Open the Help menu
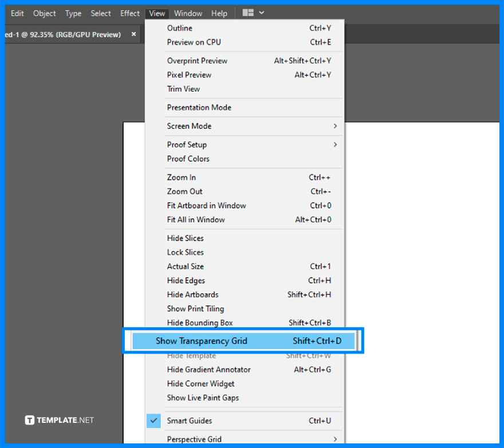The height and width of the screenshot is (448, 504). coord(219,13)
